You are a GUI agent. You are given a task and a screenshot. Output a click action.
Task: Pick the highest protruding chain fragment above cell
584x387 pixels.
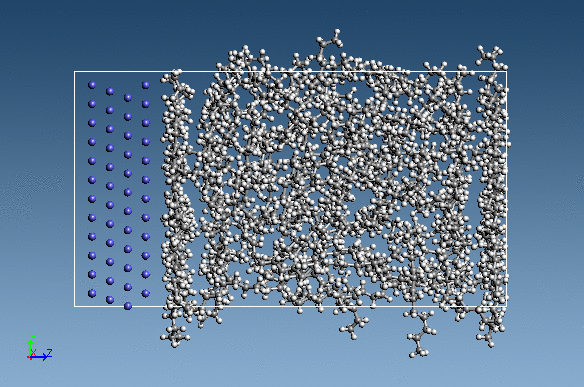[328, 40]
